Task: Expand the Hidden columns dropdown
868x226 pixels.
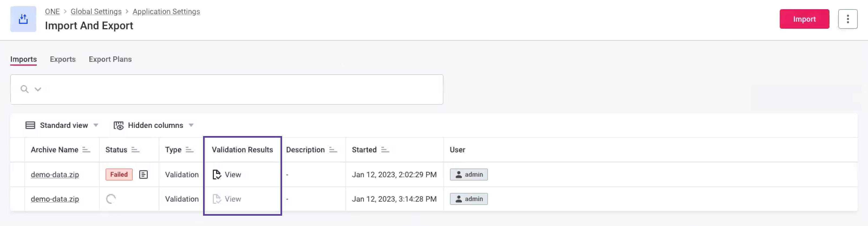Action: tap(191, 125)
